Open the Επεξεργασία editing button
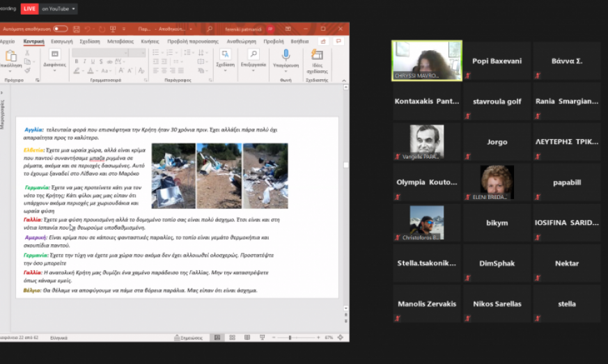The height and width of the screenshot is (364, 608). [254, 60]
